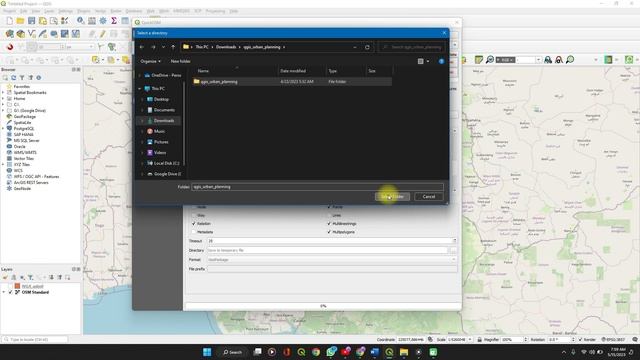
Task: Toggle the Lines output checkbox
Action: click(x=329, y=215)
